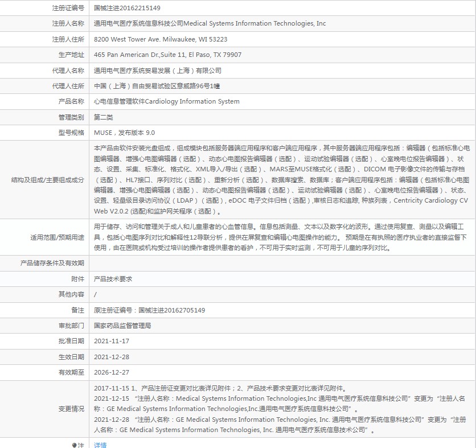
Task: Click the round bullet icon beside 注
Action: point(74,445)
